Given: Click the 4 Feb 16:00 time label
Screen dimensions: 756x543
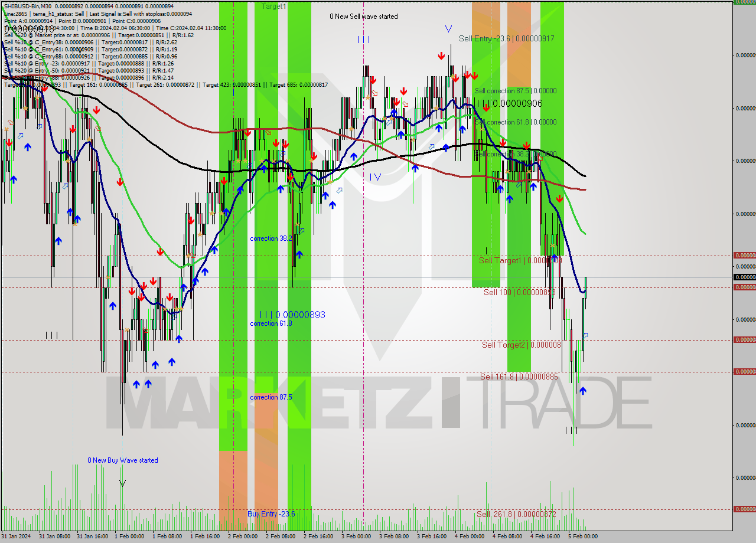Looking at the screenshot, I should click(545, 537).
